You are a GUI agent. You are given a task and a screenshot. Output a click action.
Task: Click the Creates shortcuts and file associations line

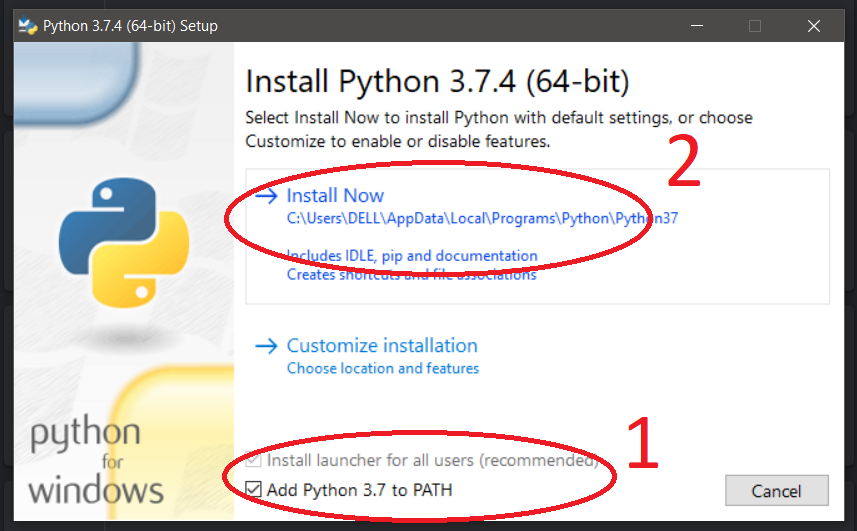[x=412, y=274]
